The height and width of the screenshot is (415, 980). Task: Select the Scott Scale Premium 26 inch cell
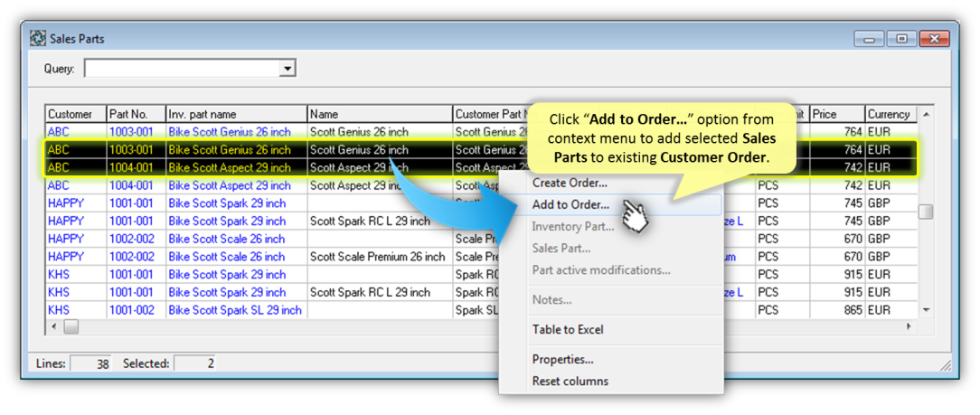tap(380, 257)
